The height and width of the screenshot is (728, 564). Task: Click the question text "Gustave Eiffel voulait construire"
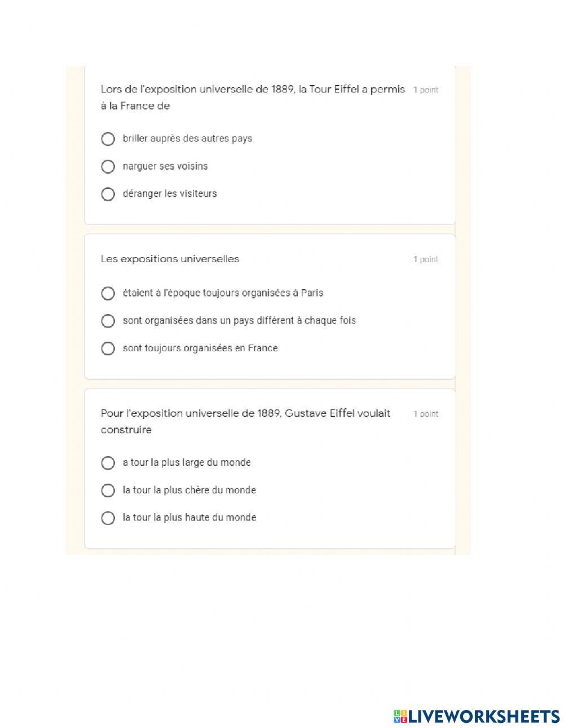coord(245,421)
